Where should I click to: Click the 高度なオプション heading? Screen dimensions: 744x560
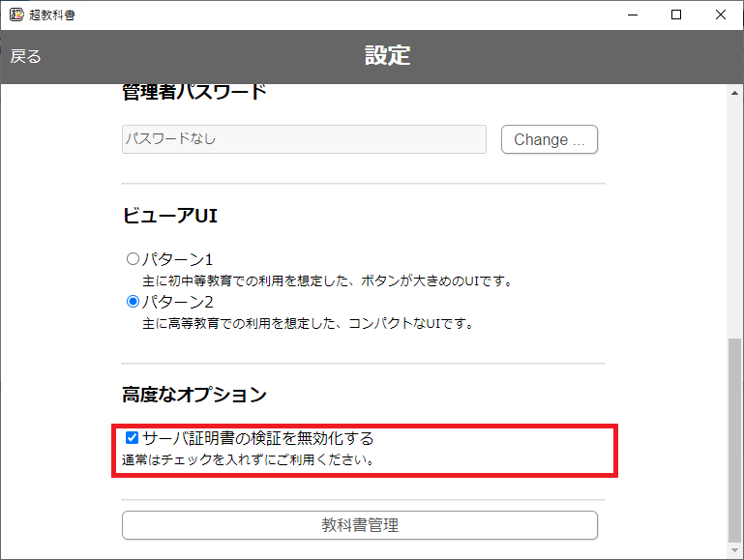(194, 395)
